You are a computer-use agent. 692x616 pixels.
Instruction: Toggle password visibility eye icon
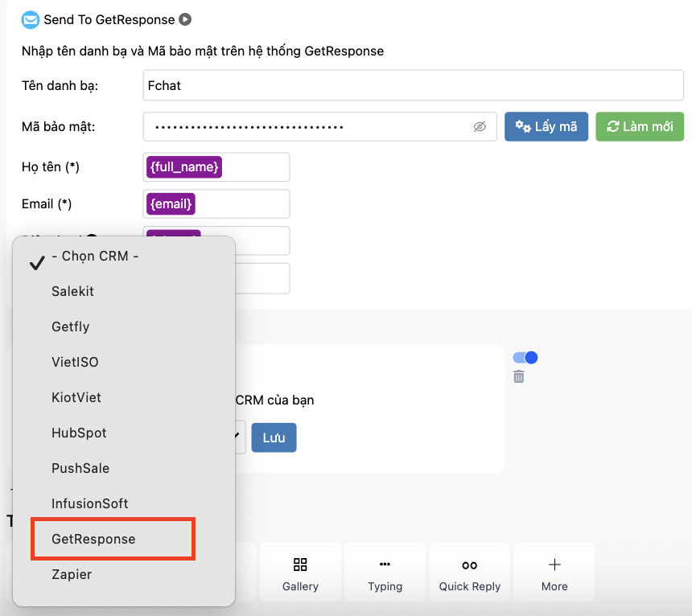(x=480, y=127)
